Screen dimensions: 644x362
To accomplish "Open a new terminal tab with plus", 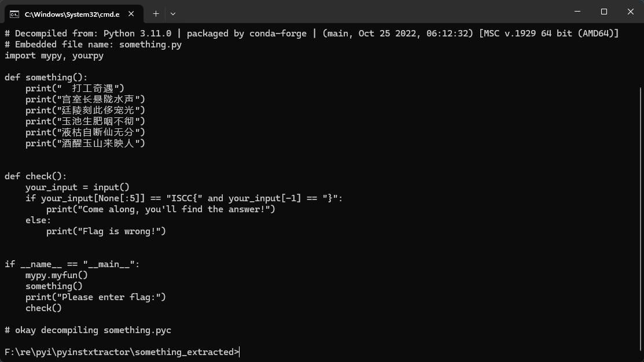I will 156,14.
